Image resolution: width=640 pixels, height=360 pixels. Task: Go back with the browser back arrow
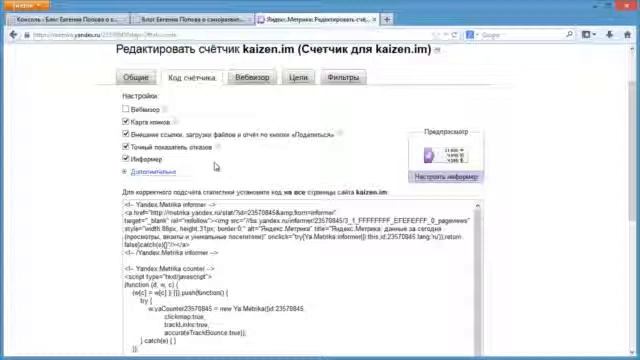pyautogui.click(x=13, y=35)
